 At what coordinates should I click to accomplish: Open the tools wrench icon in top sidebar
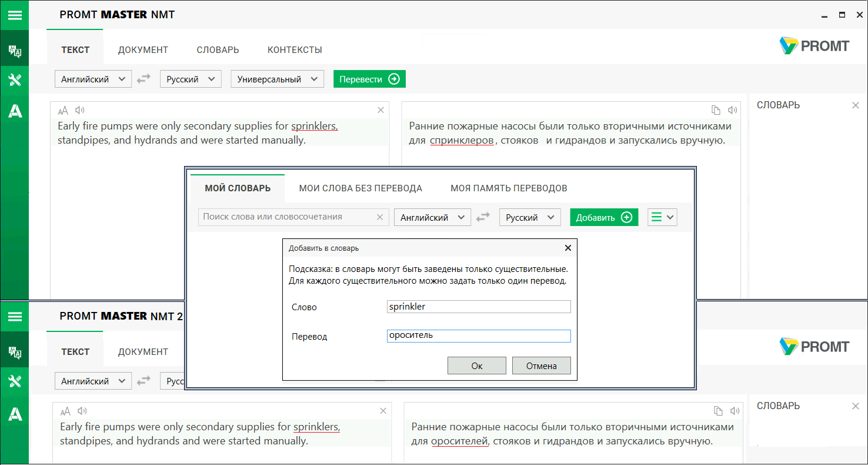(x=15, y=79)
